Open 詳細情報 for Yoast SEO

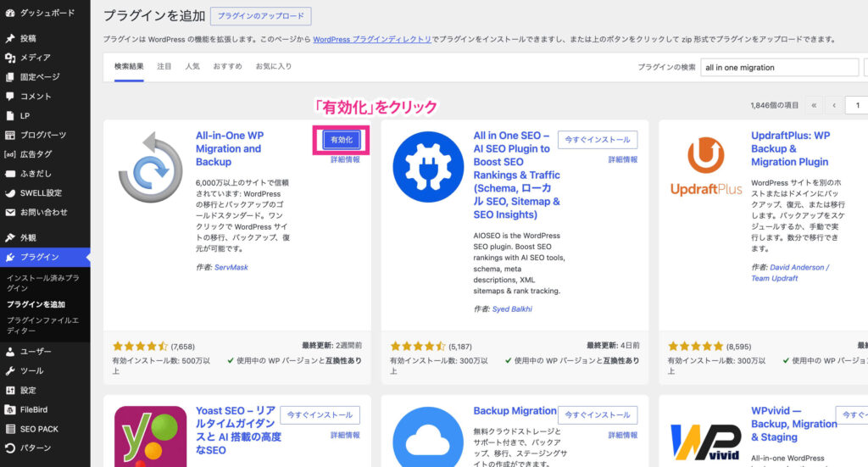coord(345,435)
